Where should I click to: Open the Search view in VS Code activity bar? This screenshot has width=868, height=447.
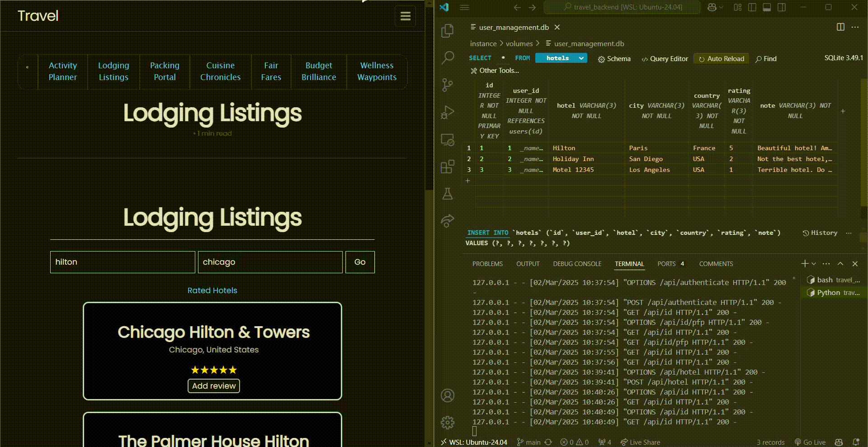pyautogui.click(x=447, y=57)
